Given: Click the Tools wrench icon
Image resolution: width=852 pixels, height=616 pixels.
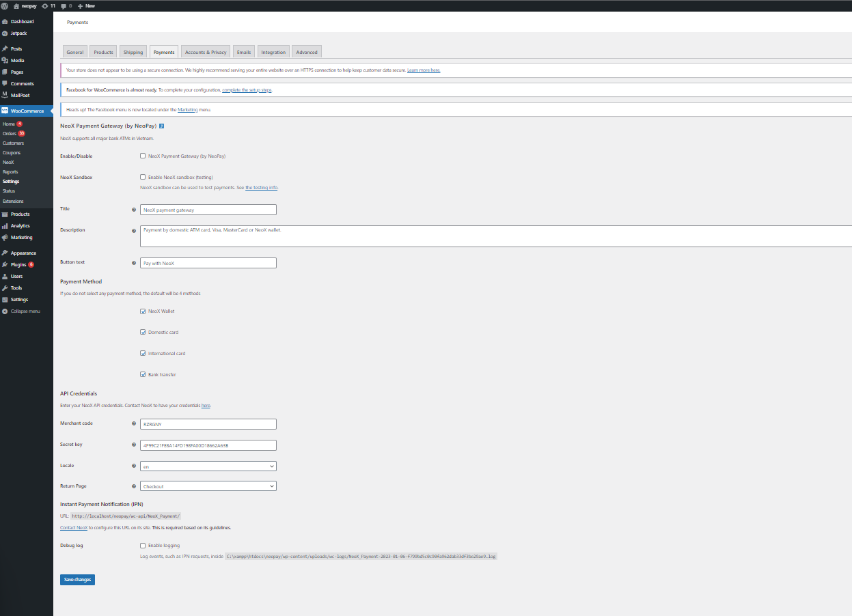Looking at the screenshot, I should 5,288.
